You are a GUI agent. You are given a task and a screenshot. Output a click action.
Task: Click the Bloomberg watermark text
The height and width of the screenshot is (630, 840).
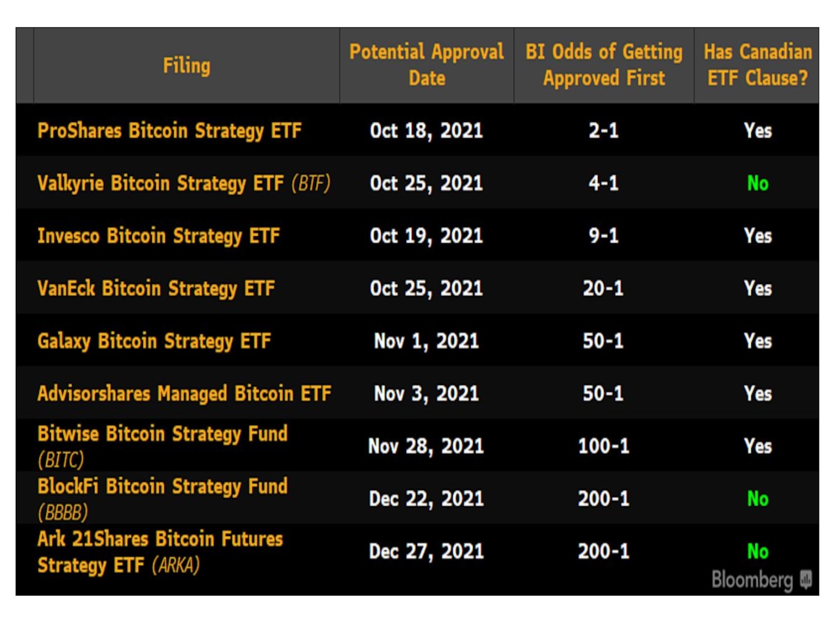(752, 580)
